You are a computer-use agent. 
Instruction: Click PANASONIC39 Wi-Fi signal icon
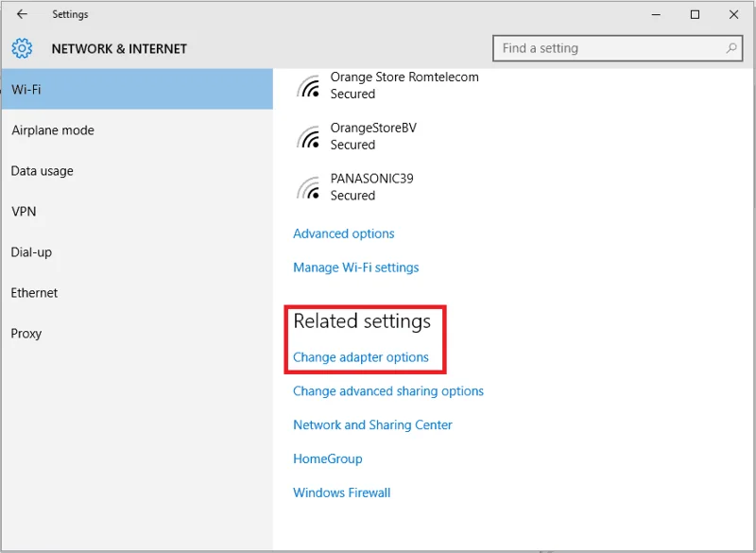(x=309, y=187)
